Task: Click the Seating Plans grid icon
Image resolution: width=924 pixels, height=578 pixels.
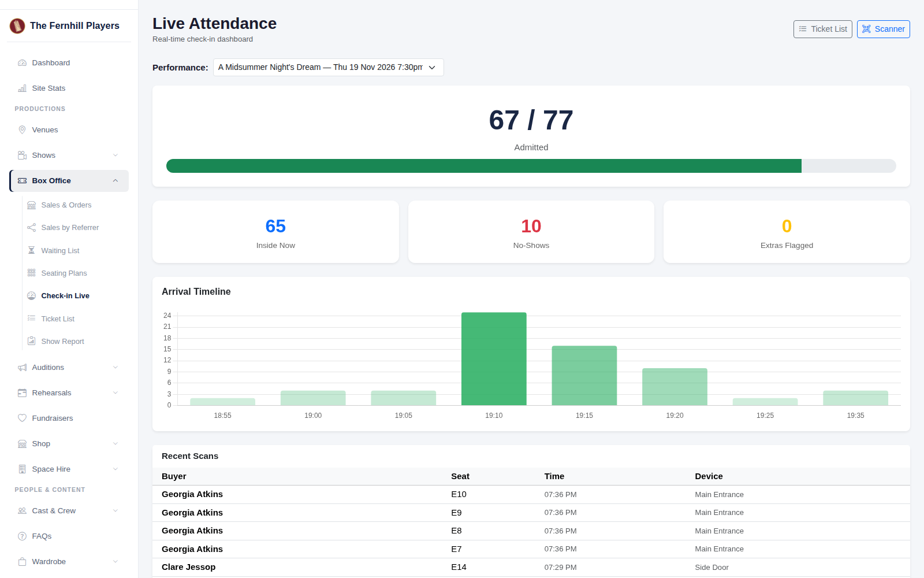Action: tap(32, 273)
